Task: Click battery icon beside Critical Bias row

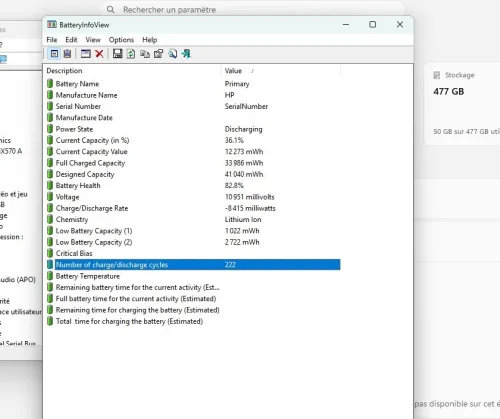Action: (50, 253)
